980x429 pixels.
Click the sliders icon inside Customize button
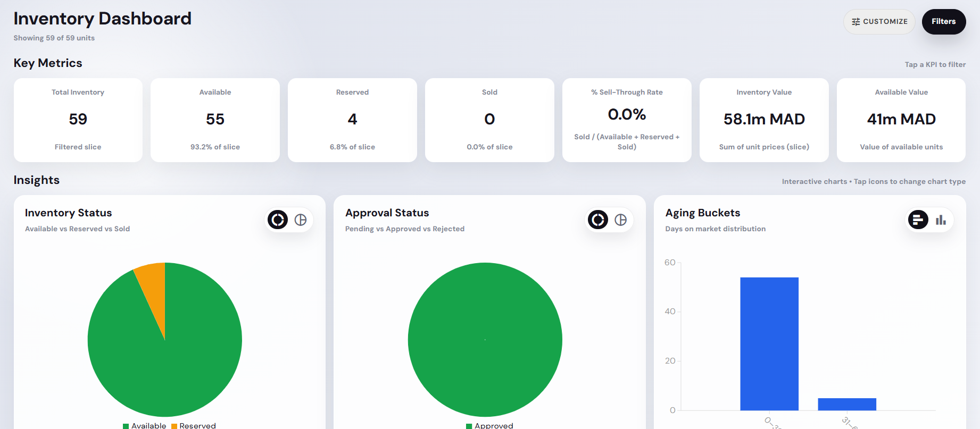pyautogui.click(x=856, y=22)
